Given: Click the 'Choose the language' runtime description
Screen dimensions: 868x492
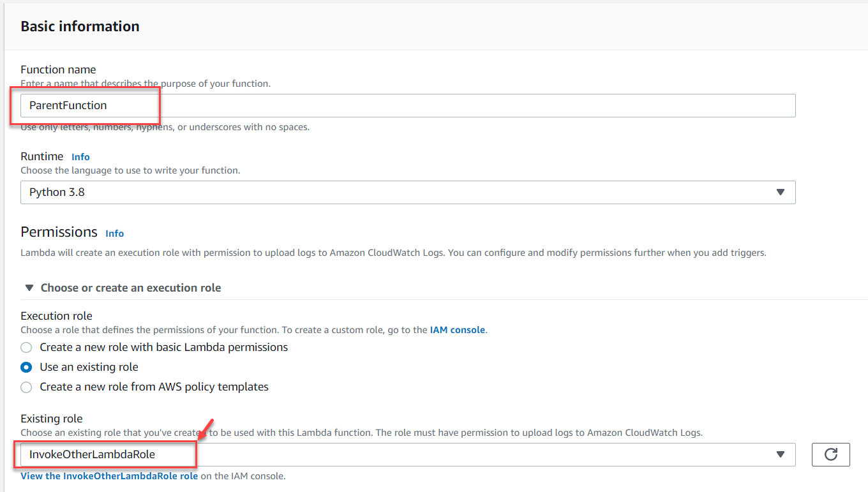Looking at the screenshot, I should click(130, 170).
